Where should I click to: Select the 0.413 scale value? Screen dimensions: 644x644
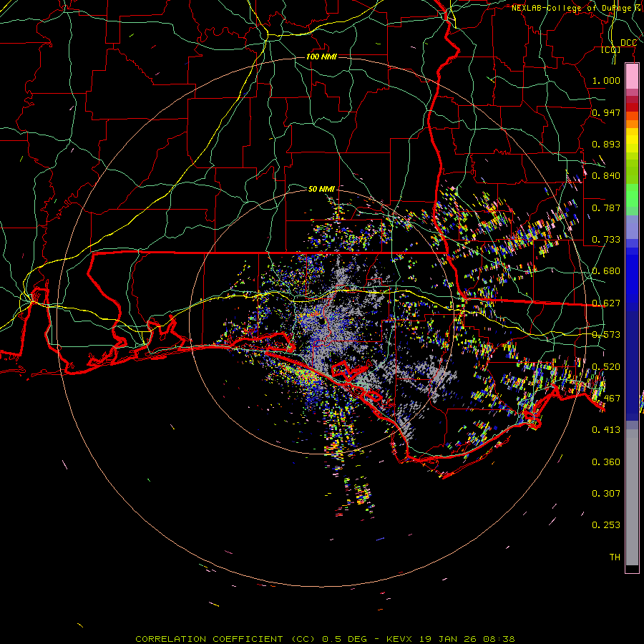[x=606, y=430]
